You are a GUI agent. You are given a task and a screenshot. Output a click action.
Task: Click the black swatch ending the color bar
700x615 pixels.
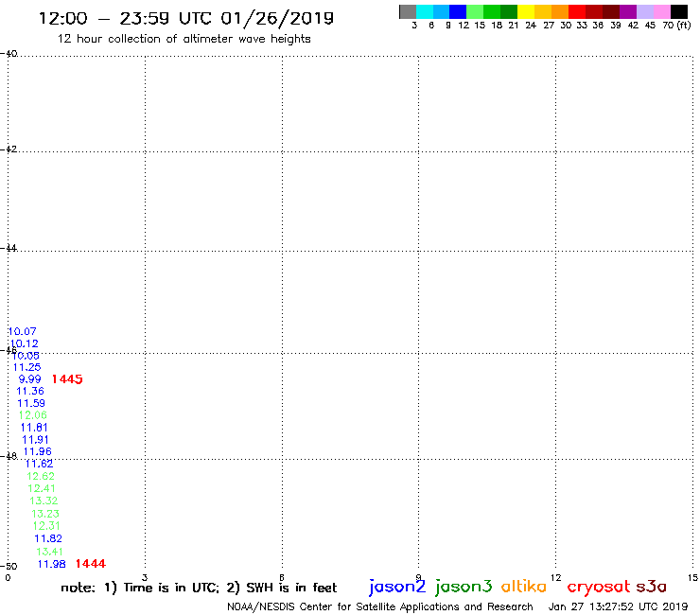(x=679, y=11)
